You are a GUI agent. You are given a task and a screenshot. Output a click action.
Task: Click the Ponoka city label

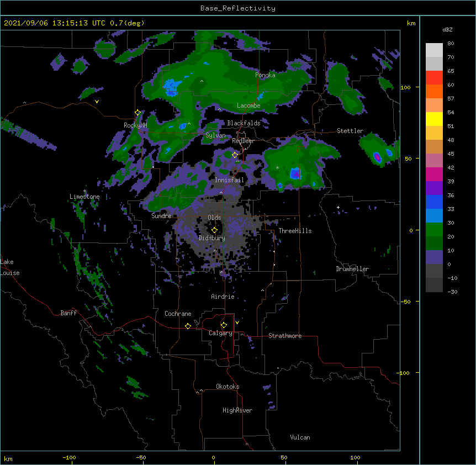[x=265, y=75]
